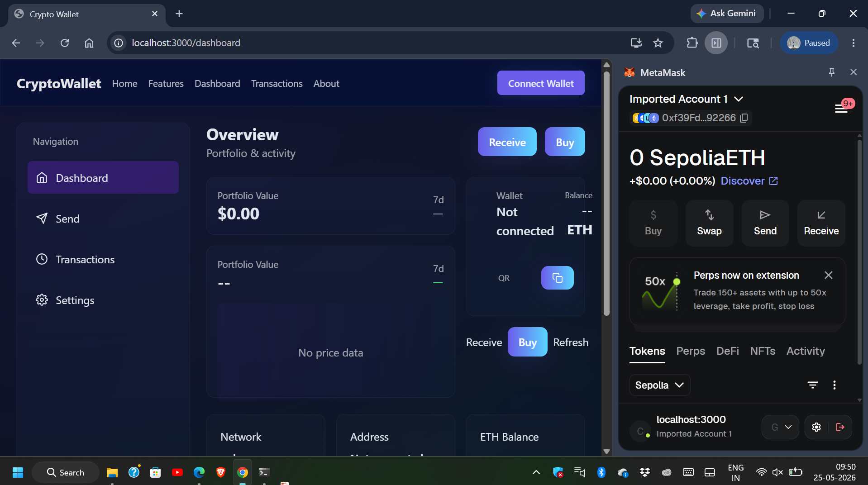Open the Chrome three-dot menu
The image size is (868, 485).
pos(854,43)
